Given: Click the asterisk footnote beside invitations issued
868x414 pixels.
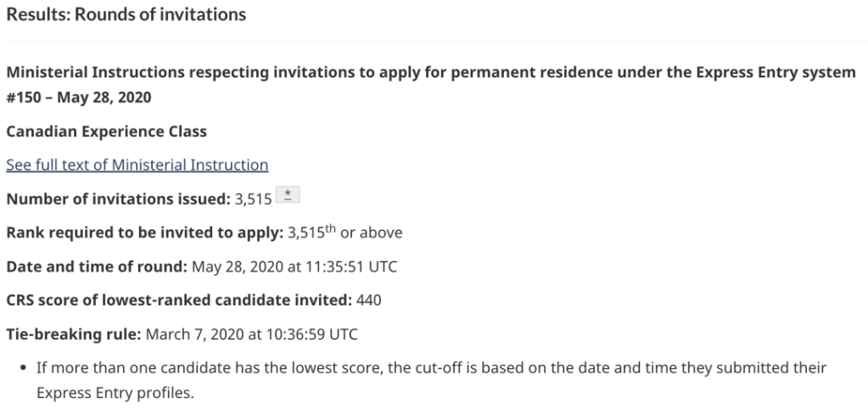Looking at the screenshot, I should 288,198.
